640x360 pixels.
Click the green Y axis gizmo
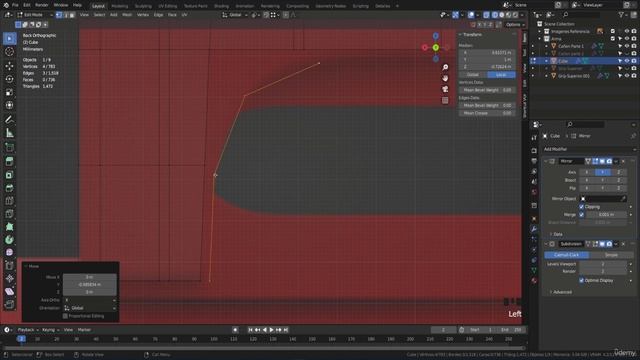coord(436,48)
